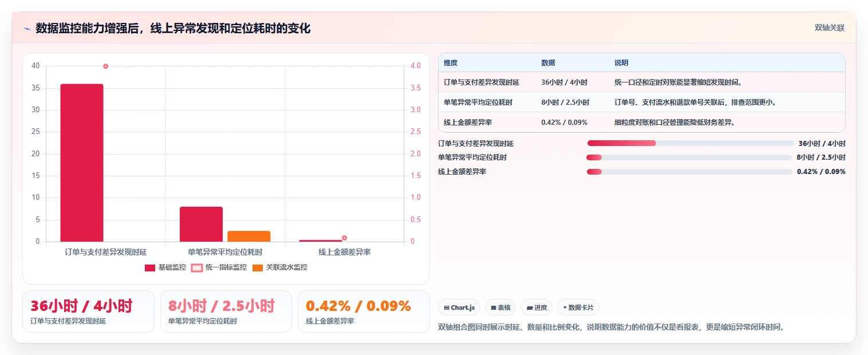Image resolution: width=868 pixels, height=355 pixels.
Task: Click the 进度 tag pill
Action: (536, 307)
